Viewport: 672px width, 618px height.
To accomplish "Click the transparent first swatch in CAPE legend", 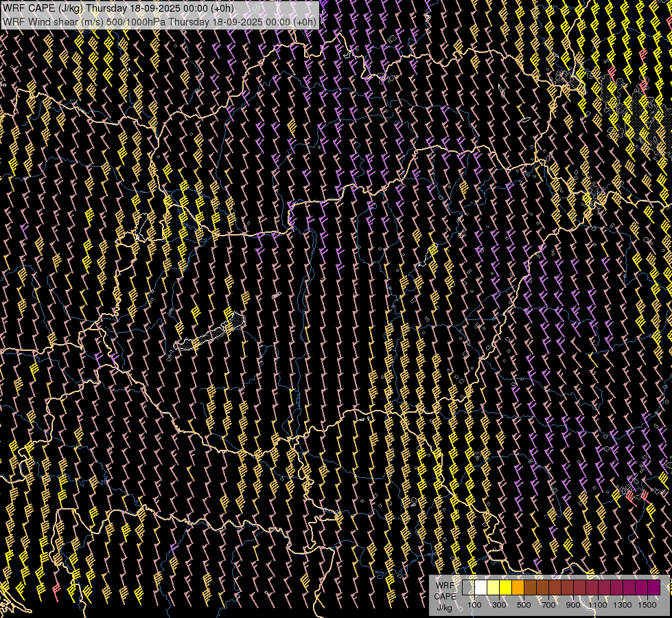I will (468, 588).
